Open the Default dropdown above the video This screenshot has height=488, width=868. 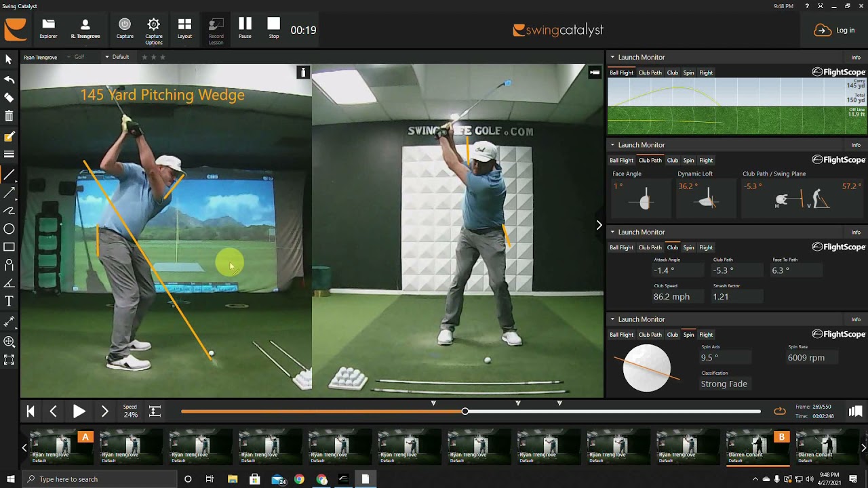(117, 57)
